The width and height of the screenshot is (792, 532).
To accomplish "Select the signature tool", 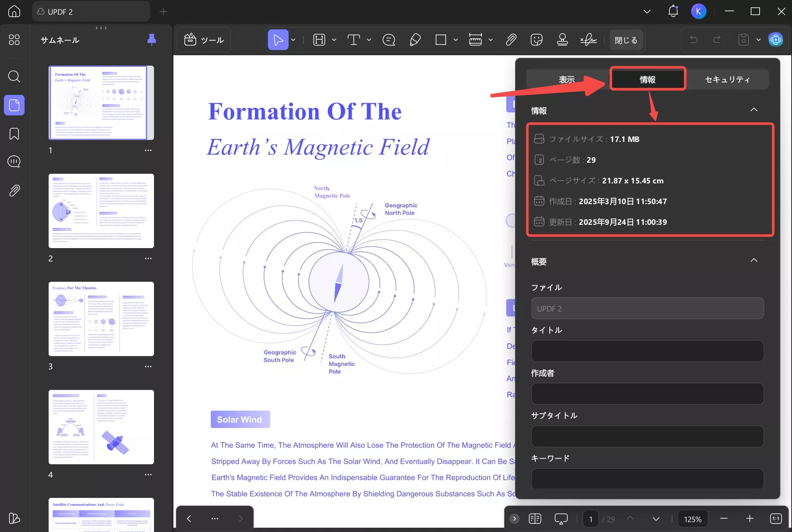I will pos(588,40).
